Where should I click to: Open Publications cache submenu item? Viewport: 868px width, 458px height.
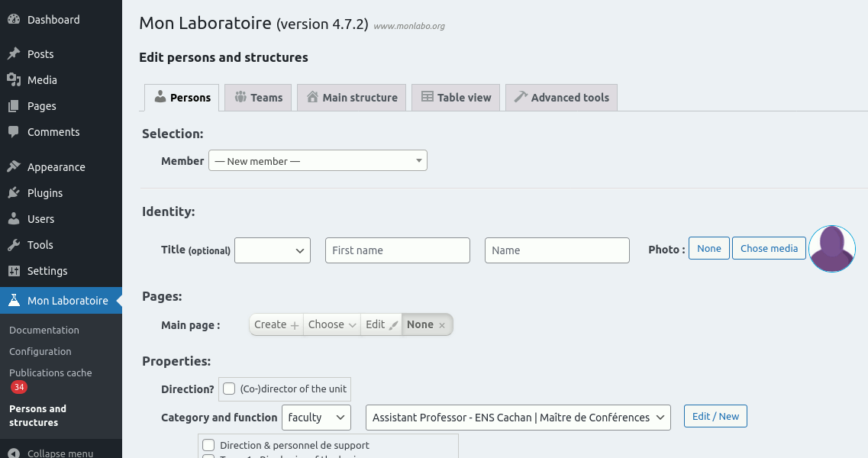point(50,373)
